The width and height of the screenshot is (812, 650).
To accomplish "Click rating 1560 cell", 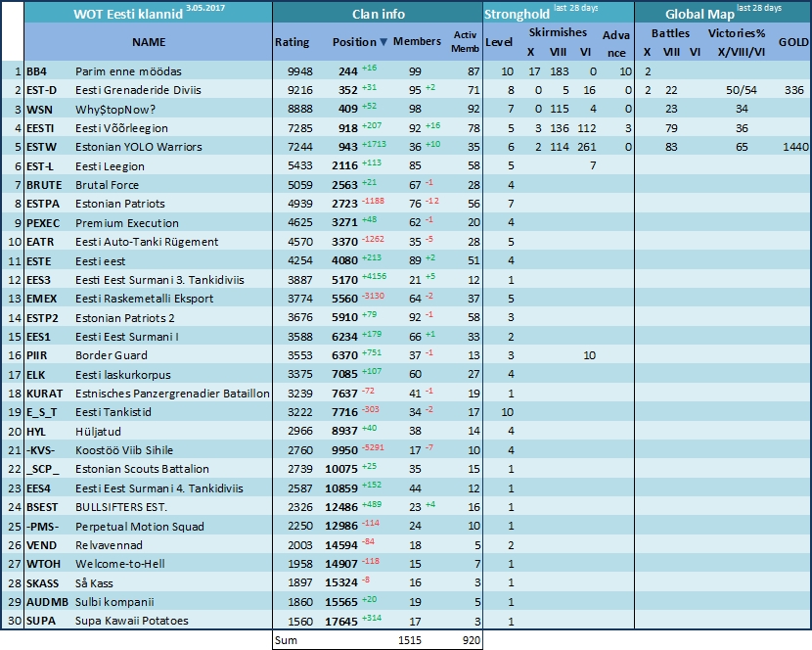I will coord(300,621).
